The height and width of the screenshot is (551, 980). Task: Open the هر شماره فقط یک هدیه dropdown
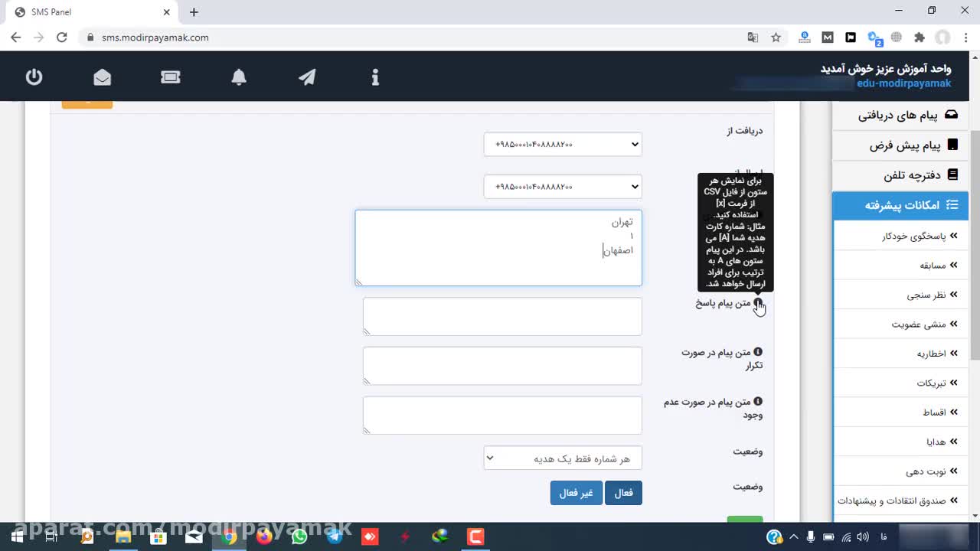coord(563,458)
